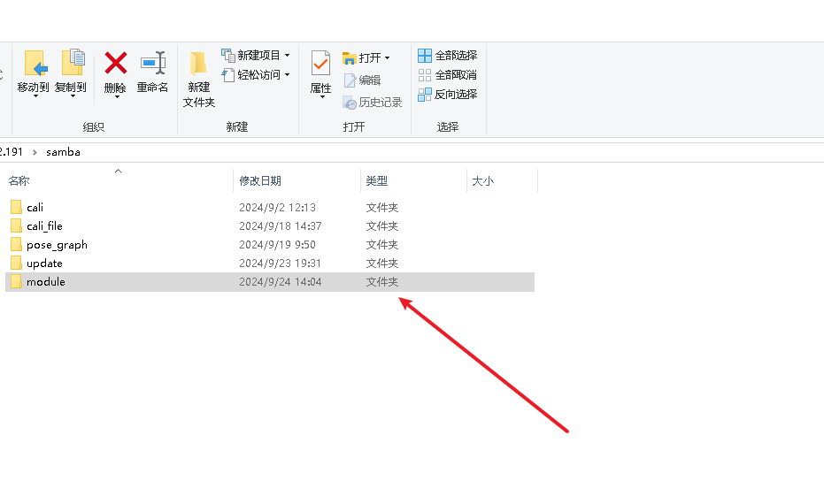Open the Copy to (复制到) dropdown arrow
This screenshot has width=824, height=504.
[x=73, y=96]
